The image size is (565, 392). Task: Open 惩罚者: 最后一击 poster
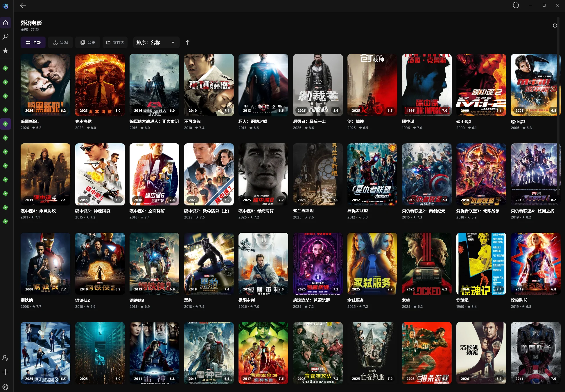click(318, 85)
